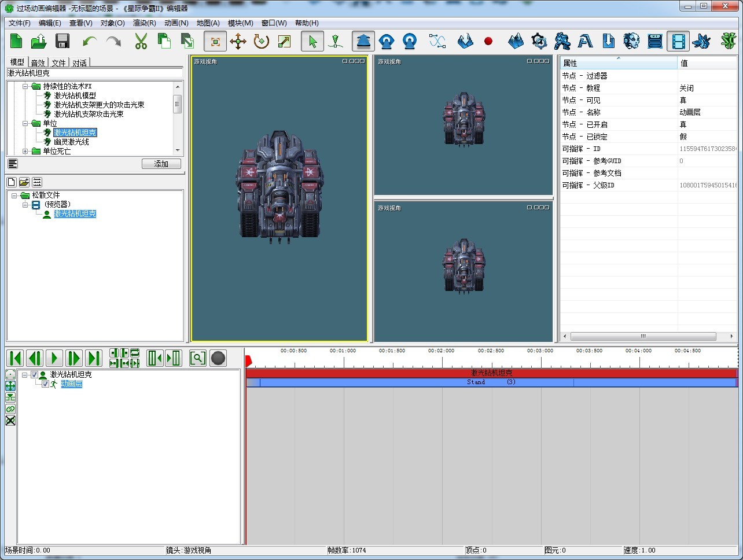Select 幽灵激光线 in the model tree
The width and height of the screenshot is (743, 560).
pos(72,142)
